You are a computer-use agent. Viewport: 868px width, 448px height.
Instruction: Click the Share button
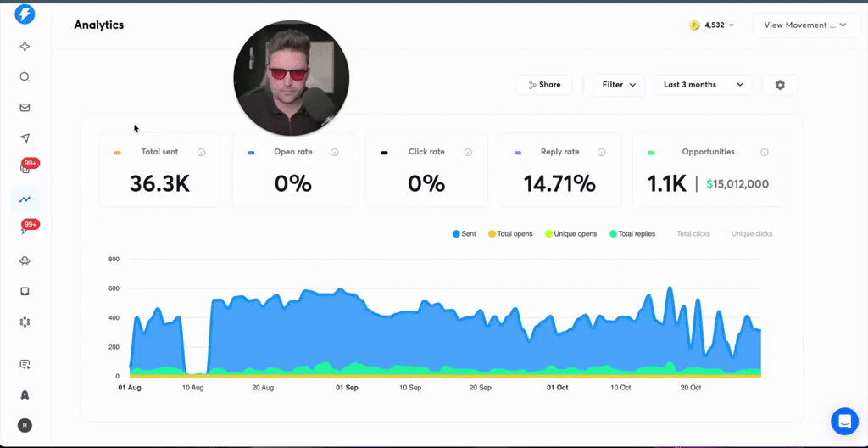pos(544,85)
